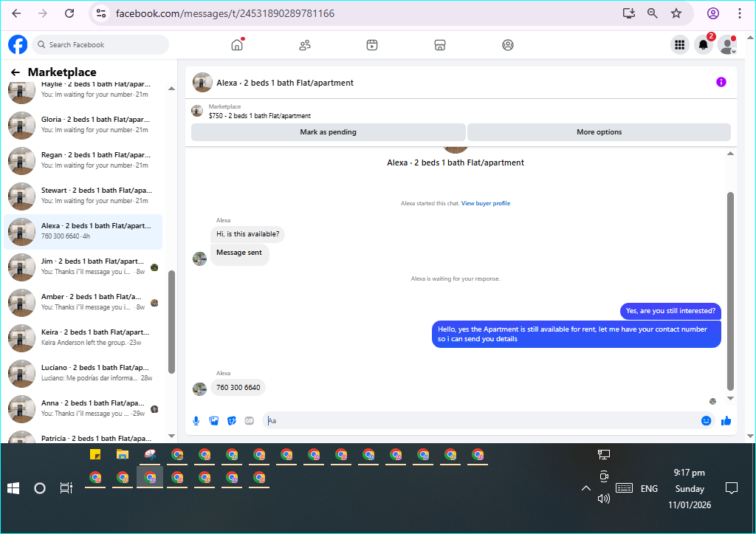Open the GIF picker icon
The width and height of the screenshot is (756, 534).
[x=250, y=421]
